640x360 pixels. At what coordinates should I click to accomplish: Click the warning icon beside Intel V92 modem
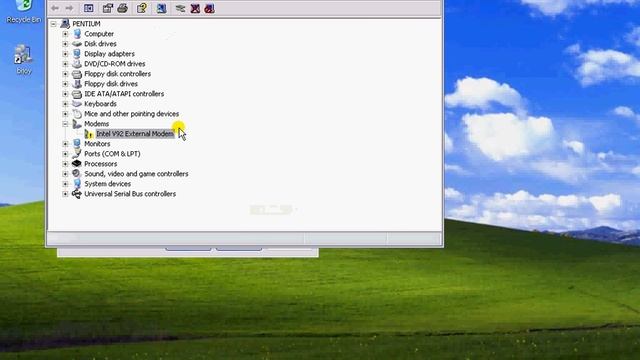tap(89, 134)
